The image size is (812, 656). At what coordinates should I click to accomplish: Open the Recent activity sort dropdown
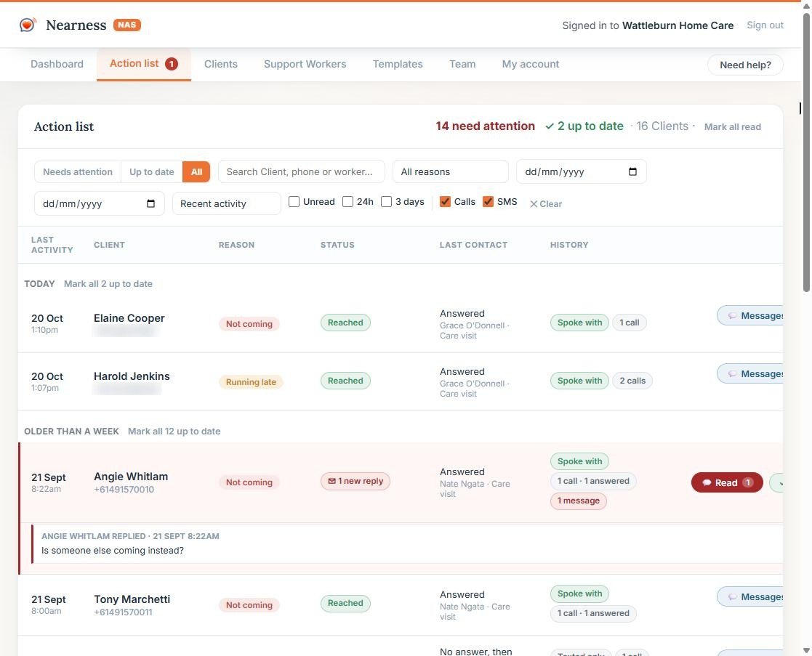(226, 203)
